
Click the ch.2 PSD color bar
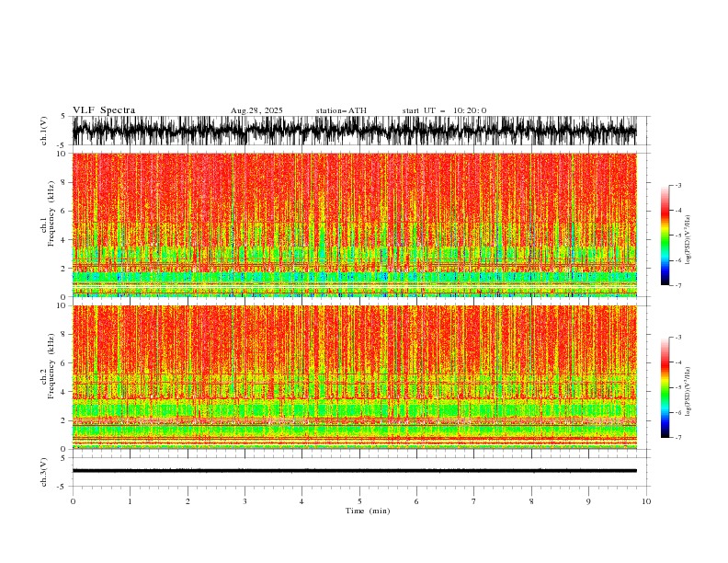(665, 387)
